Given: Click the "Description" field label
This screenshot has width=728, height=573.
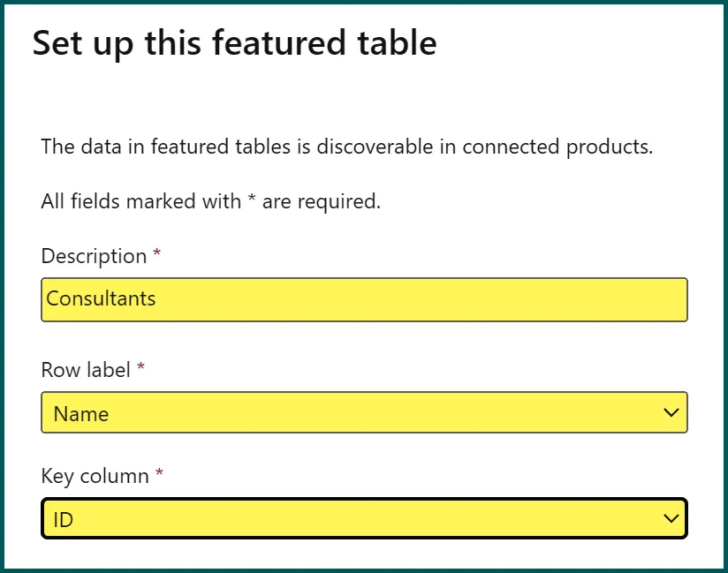Looking at the screenshot, I should [94, 256].
